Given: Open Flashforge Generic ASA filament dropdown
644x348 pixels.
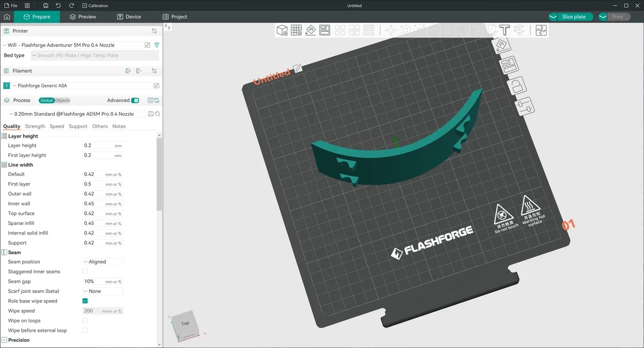Looking at the screenshot, I should [x=82, y=86].
